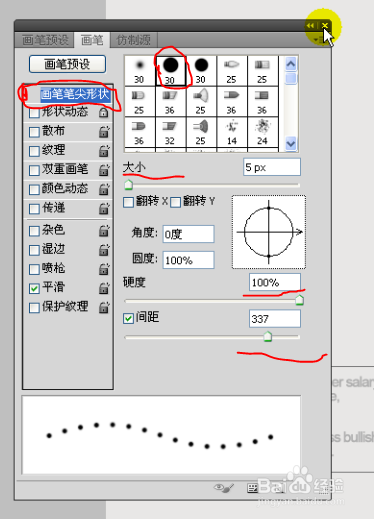Toggle the lock icon next to 纹理

click(104, 151)
